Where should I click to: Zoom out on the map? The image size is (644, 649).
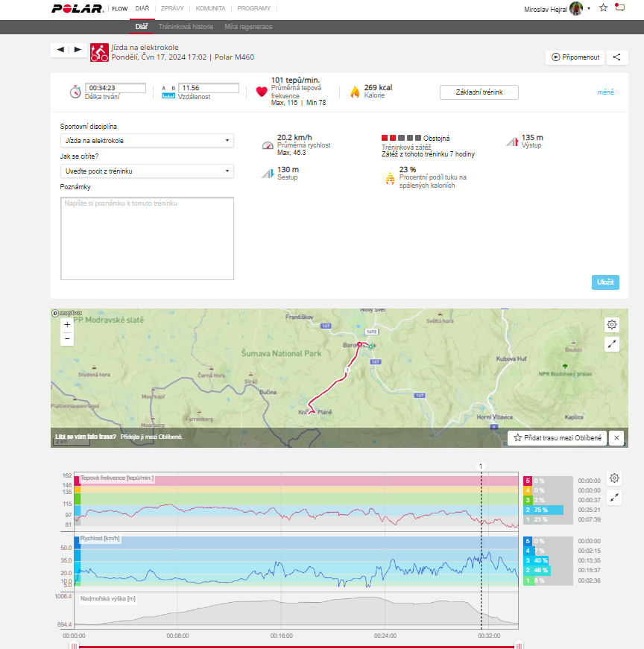point(67,338)
